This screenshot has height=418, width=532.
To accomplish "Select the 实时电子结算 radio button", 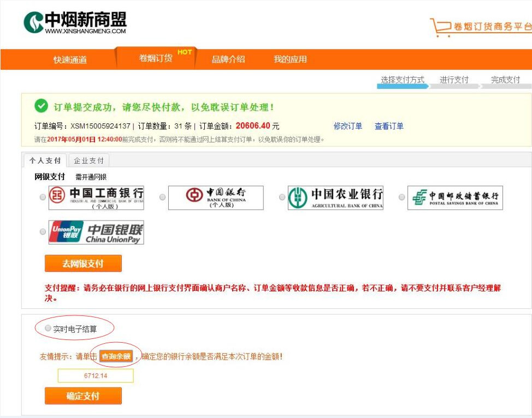I will 48,328.
